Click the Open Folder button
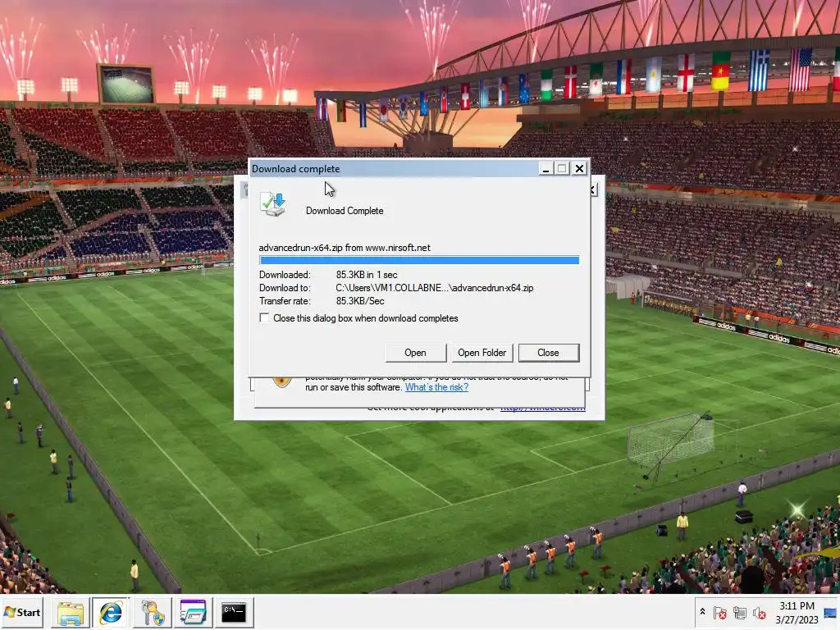 (482, 353)
